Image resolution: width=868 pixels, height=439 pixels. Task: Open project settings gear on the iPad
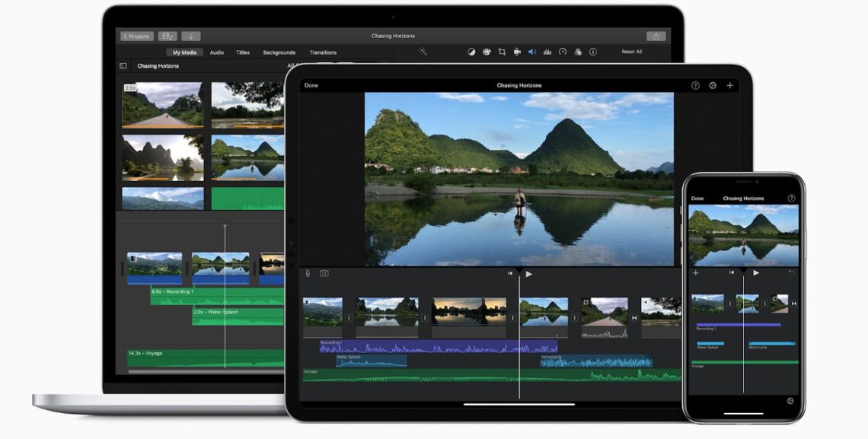pos(713,85)
